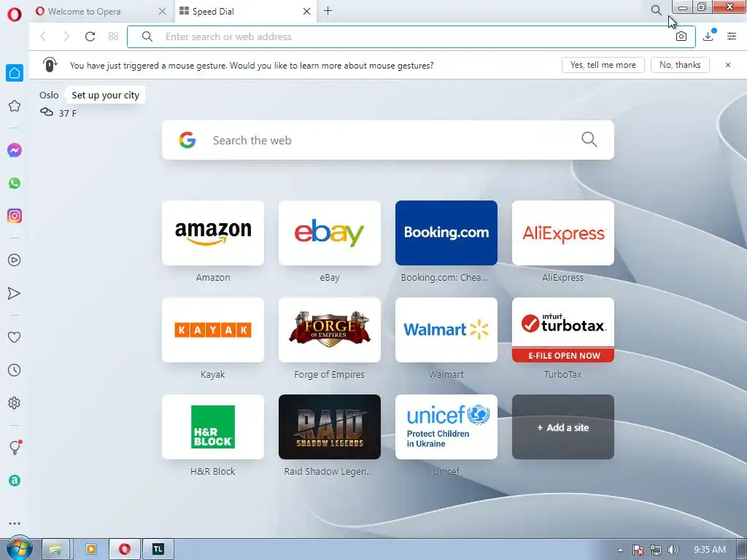Open Pinboards heart icon in sidebar
This screenshot has width=747, height=560.
15,337
